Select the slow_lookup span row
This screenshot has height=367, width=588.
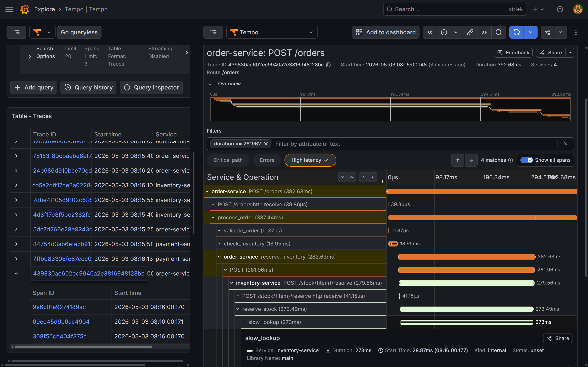[313, 322]
